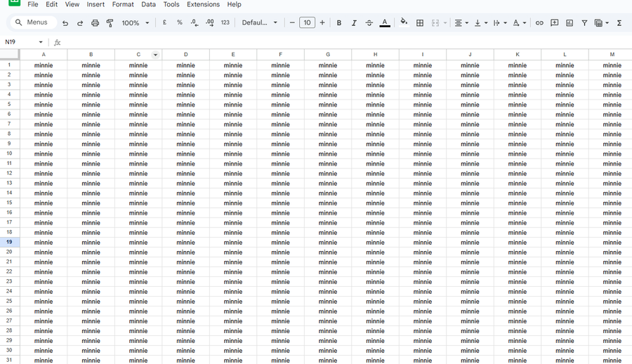Increase decimal places
The width and height of the screenshot is (632, 364).
(209, 22)
